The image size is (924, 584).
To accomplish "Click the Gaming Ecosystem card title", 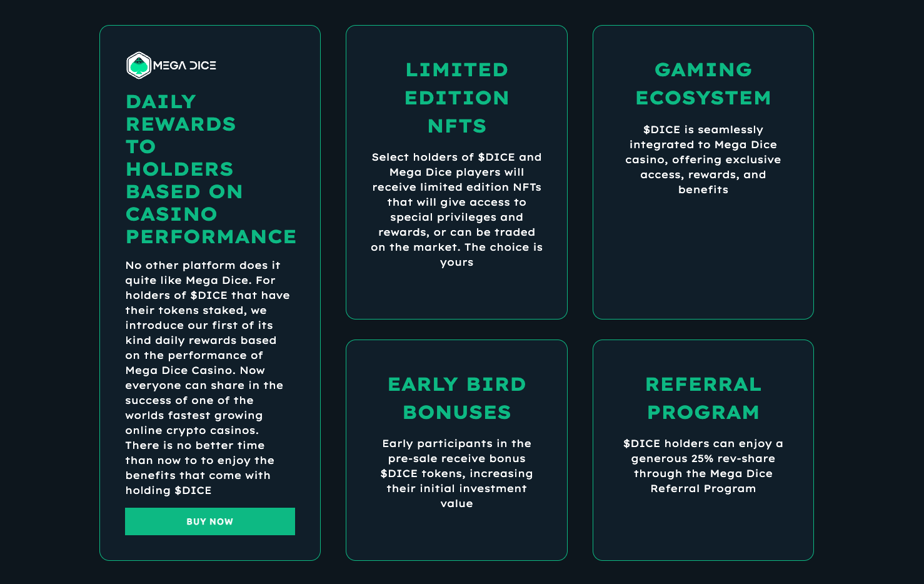I will (703, 84).
